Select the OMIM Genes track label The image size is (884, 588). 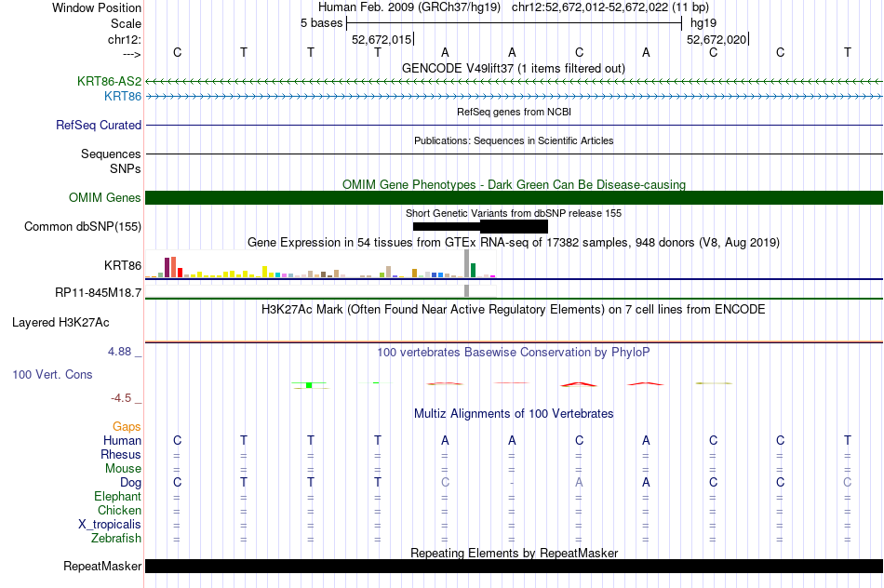tap(105, 198)
